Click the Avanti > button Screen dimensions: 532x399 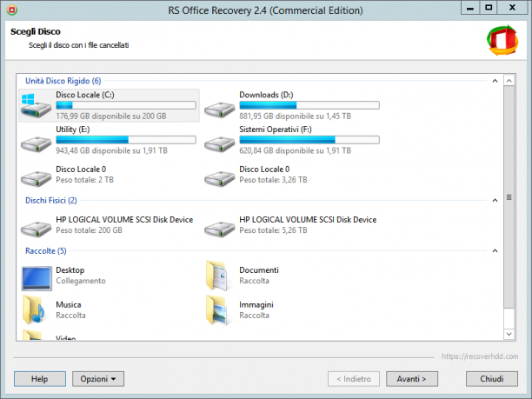coord(412,379)
